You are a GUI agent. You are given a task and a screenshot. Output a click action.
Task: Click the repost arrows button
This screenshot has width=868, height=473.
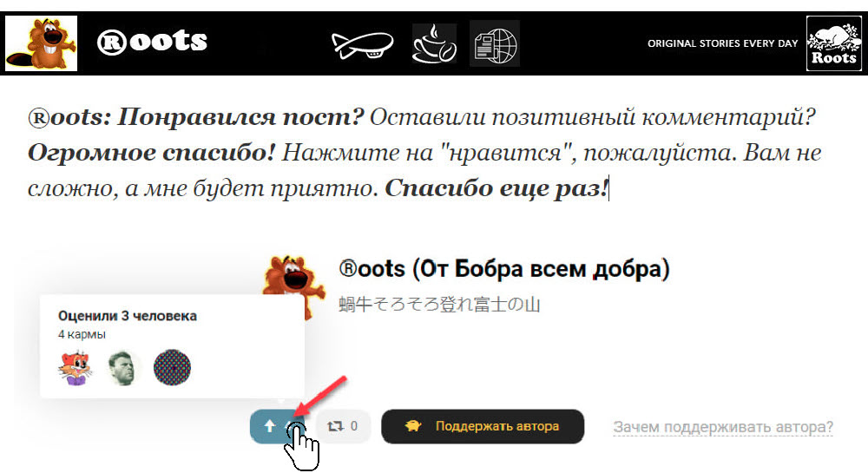coord(343,426)
